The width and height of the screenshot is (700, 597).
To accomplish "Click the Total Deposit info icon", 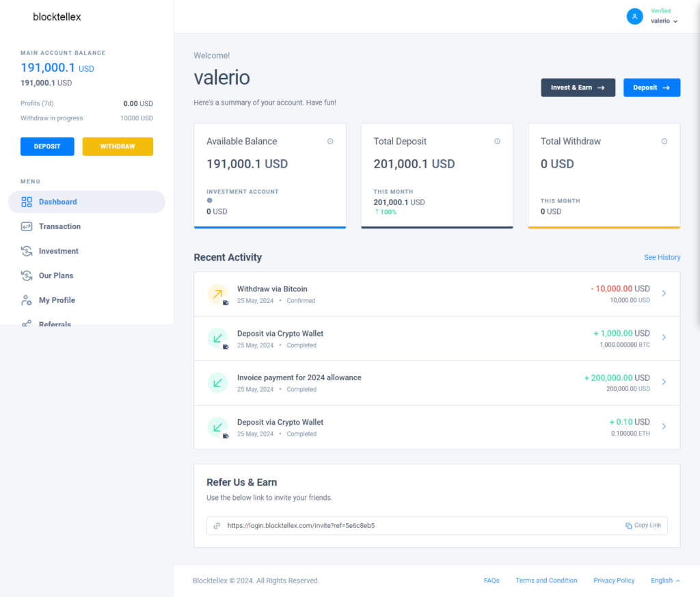I will coord(497,142).
